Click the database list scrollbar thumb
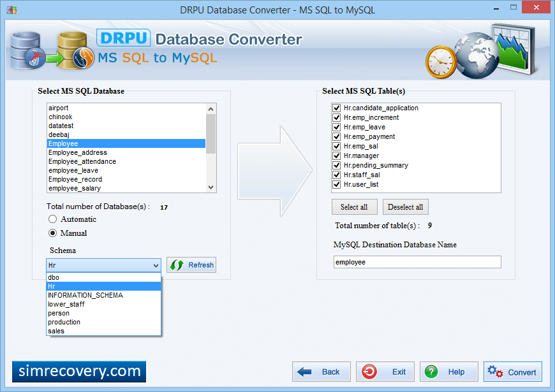Screen dimensions: 555x392 tap(211, 134)
